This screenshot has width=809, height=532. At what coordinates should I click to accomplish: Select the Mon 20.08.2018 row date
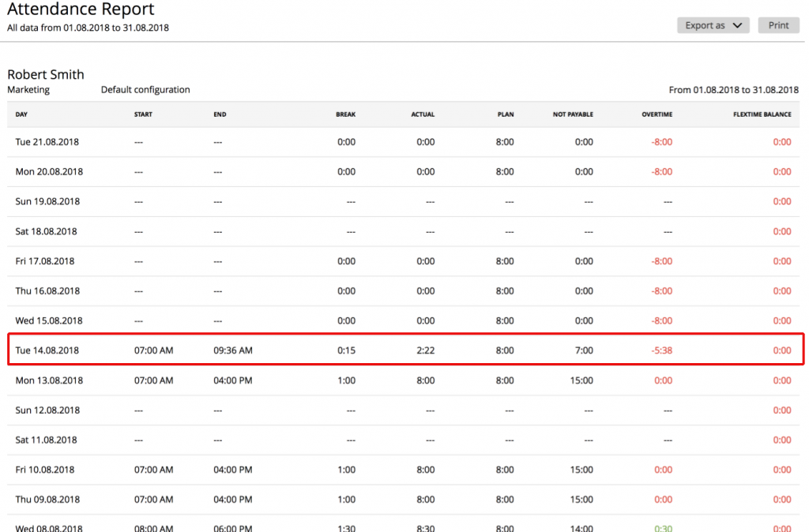tap(49, 171)
